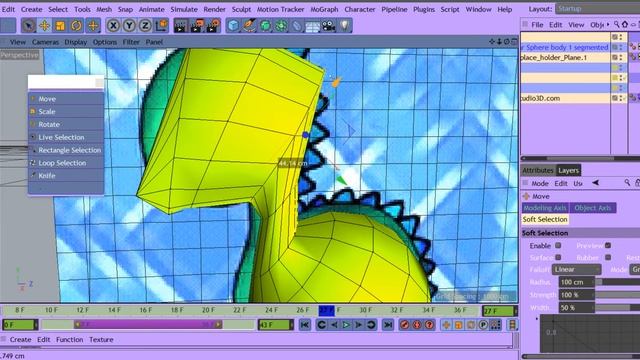
Task: Select the Rotate tool icon in top toolbar
Action: coord(76,26)
